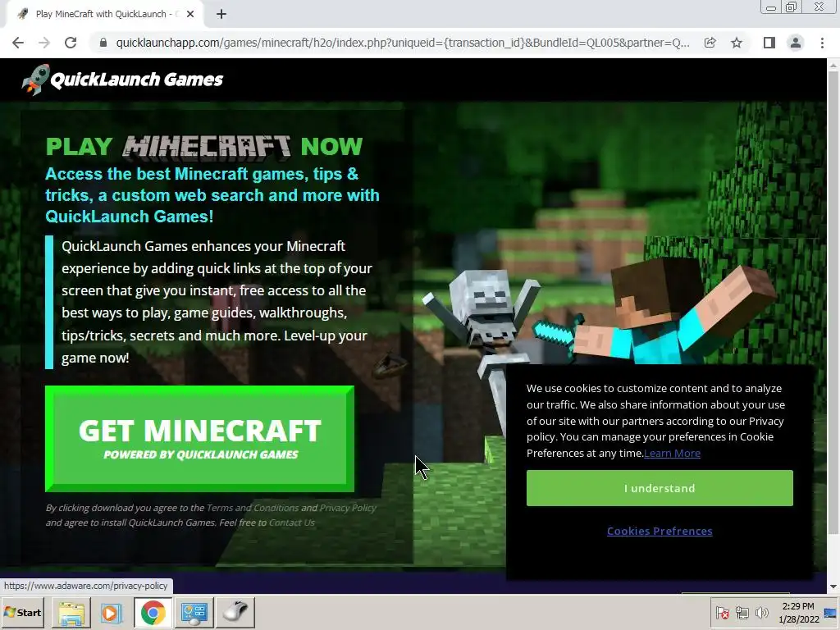Switch to Chrome in the taskbar
The width and height of the screenshot is (840, 630).
pos(153,612)
